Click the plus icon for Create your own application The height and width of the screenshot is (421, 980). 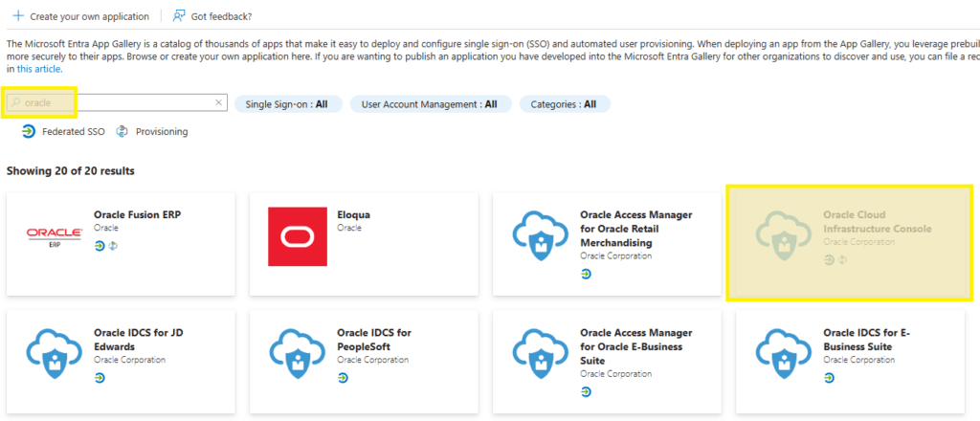pos(18,15)
